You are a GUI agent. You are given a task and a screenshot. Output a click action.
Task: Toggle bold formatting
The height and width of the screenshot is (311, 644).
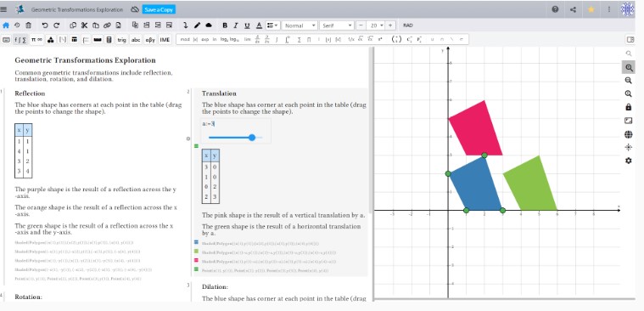click(225, 25)
